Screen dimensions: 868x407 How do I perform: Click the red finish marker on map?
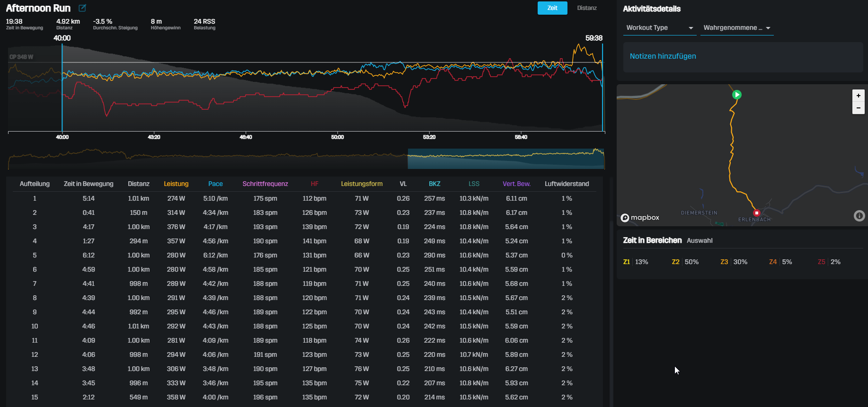(756, 213)
